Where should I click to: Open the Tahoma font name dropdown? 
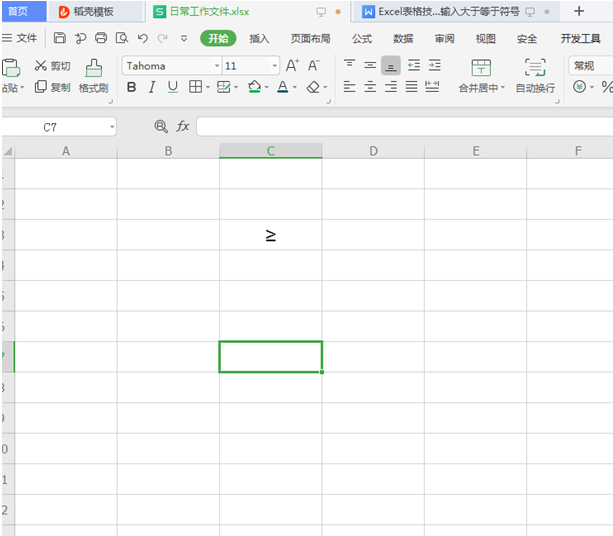217,66
